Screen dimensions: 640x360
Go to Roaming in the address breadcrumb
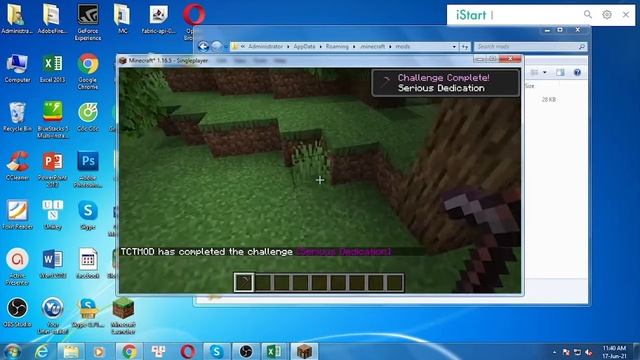point(337,47)
